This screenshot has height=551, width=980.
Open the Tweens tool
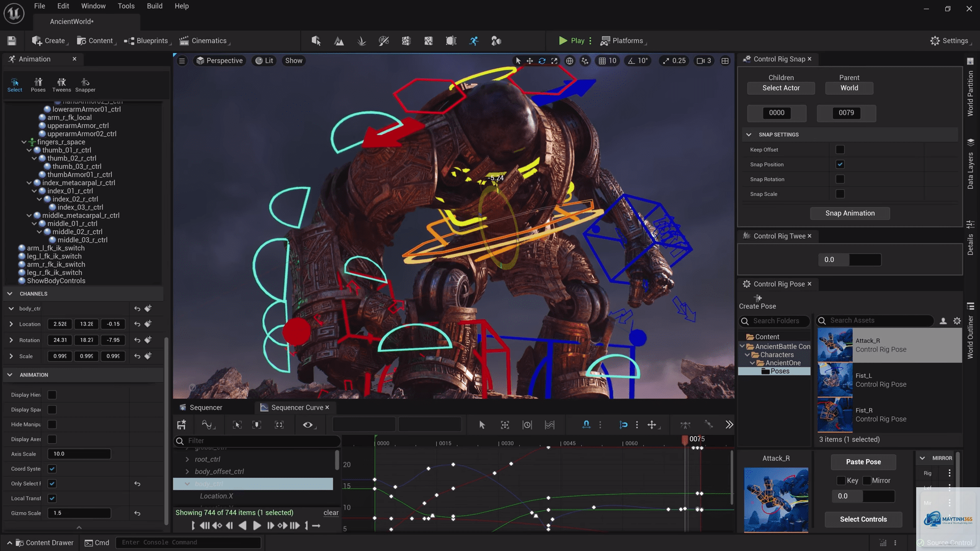pyautogui.click(x=61, y=85)
